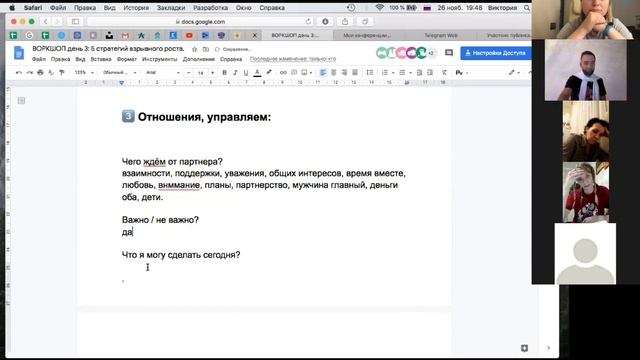
Task: Increase font size with plus button
Action: click(212, 73)
